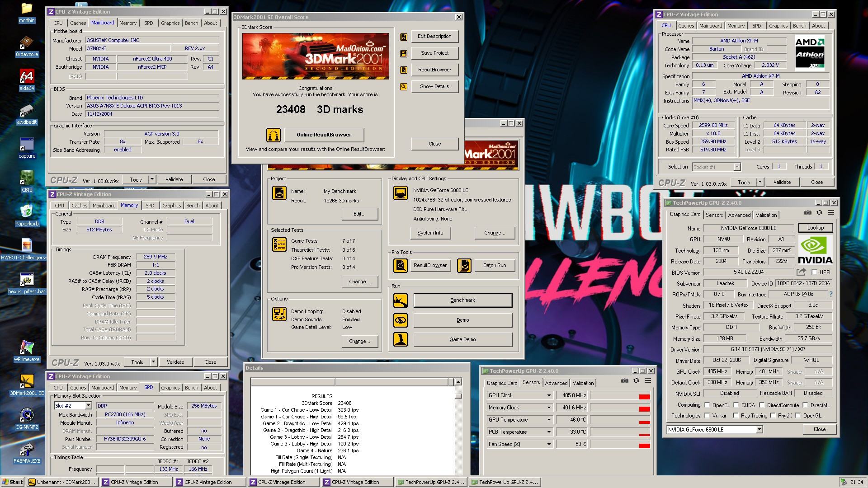Click the Save Project button
This screenshot has height=488, width=868.
click(434, 53)
